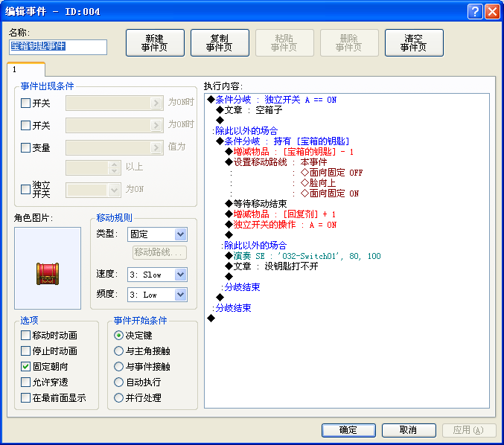Image resolution: width=504 pixels, height=445 pixels.
Task: Select the 条件分歧 独立开关 A == ON line
Action: click(x=272, y=100)
